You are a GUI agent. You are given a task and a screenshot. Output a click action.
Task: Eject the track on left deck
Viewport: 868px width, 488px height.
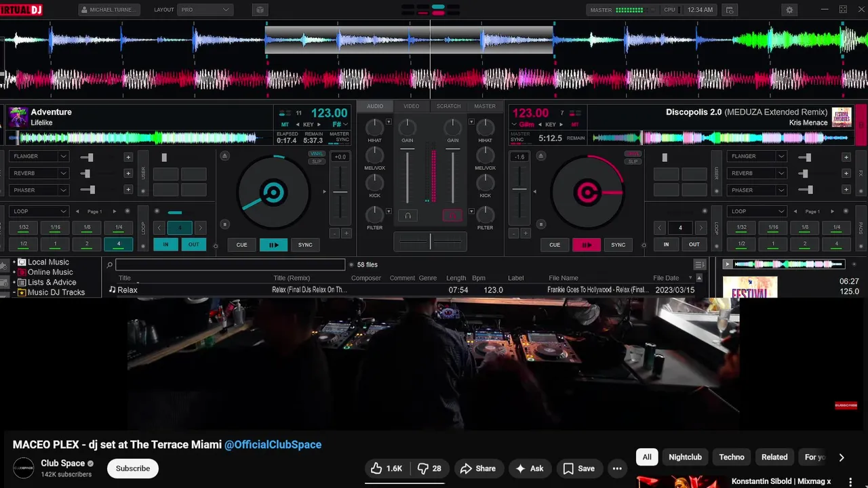(224, 156)
